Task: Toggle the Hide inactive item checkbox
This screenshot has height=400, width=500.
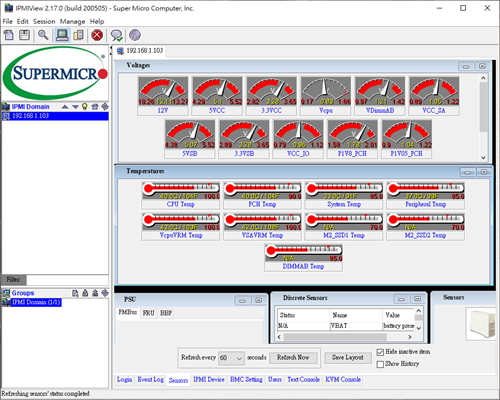Action: click(380, 352)
